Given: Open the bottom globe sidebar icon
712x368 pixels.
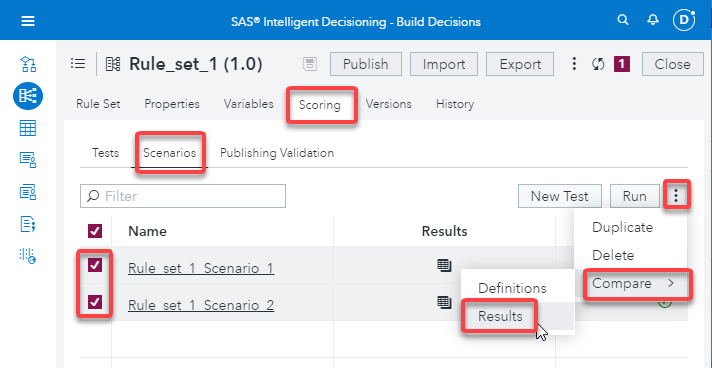Looking at the screenshot, I should click(x=28, y=255).
